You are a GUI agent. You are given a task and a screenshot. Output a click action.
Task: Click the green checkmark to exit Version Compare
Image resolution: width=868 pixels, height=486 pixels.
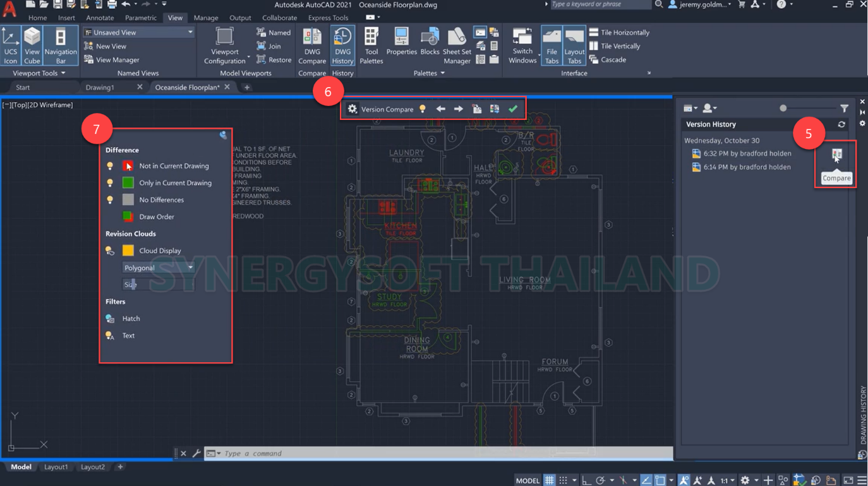(513, 109)
